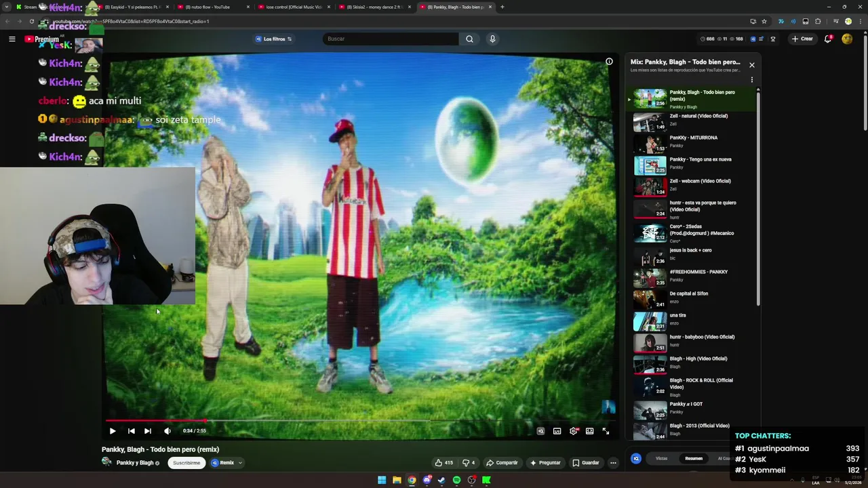Click the IQ extension button in the player
Viewport: 868px width, 488px height.
point(540,431)
